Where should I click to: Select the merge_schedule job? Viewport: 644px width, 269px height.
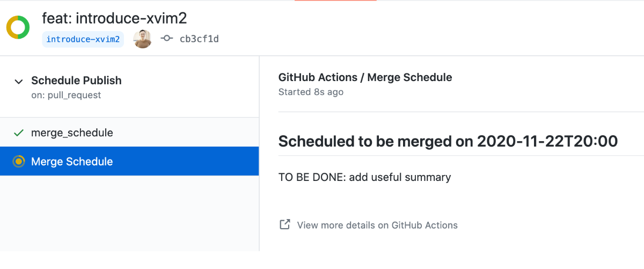coord(129,133)
